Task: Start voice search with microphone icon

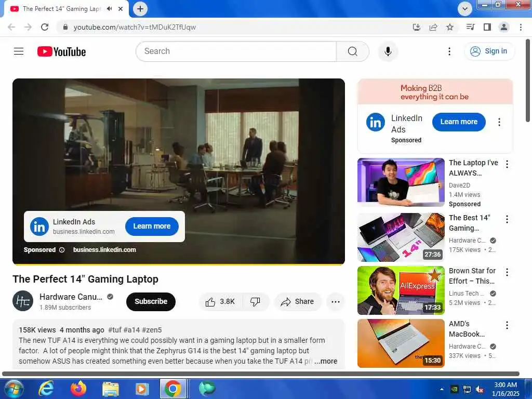Action: click(x=388, y=51)
